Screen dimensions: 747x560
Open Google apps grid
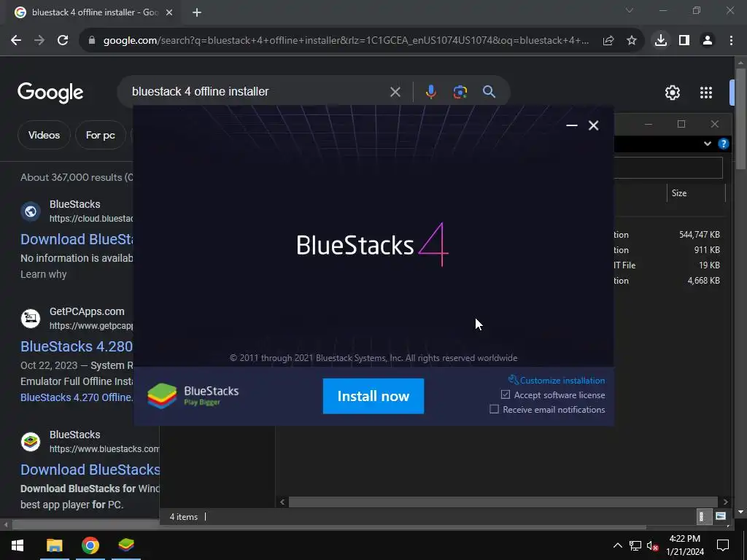pyautogui.click(x=706, y=93)
